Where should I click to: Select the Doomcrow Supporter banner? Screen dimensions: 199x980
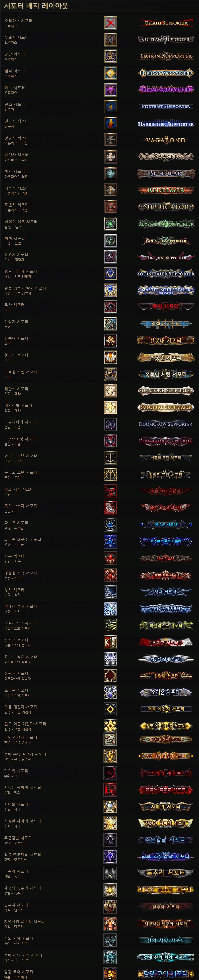(x=166, y=424)
